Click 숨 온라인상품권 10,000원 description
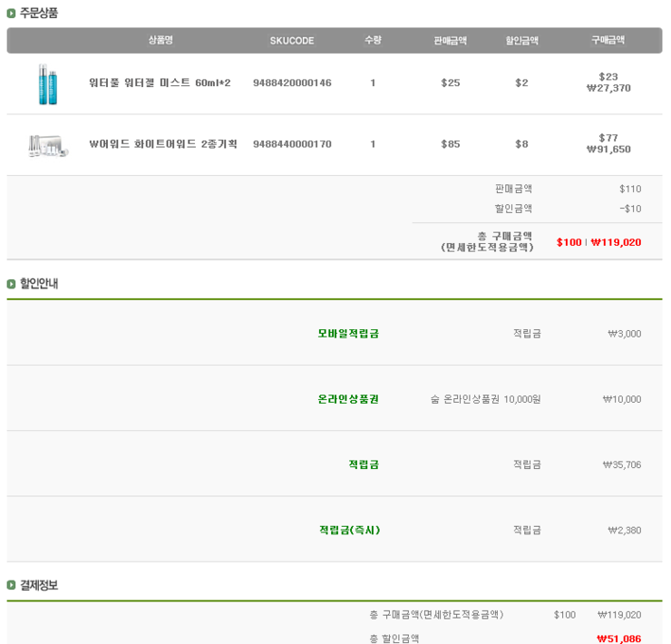 click(485, 399)
